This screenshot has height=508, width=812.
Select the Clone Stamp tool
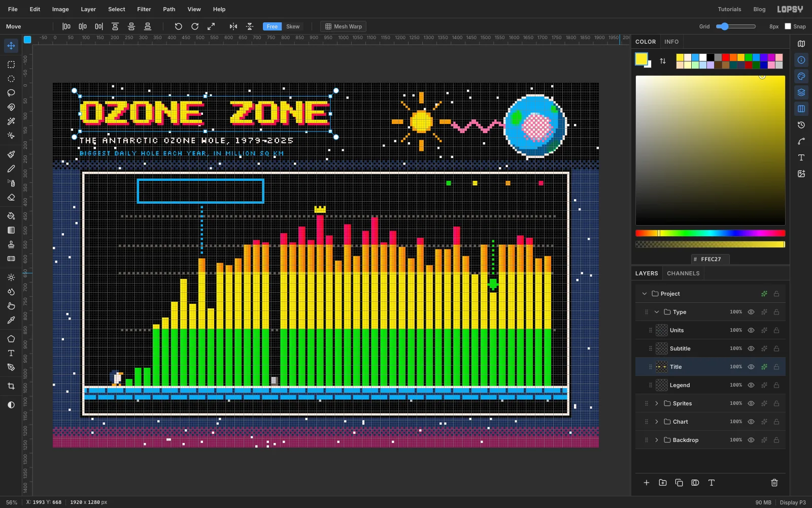point(11,244)
